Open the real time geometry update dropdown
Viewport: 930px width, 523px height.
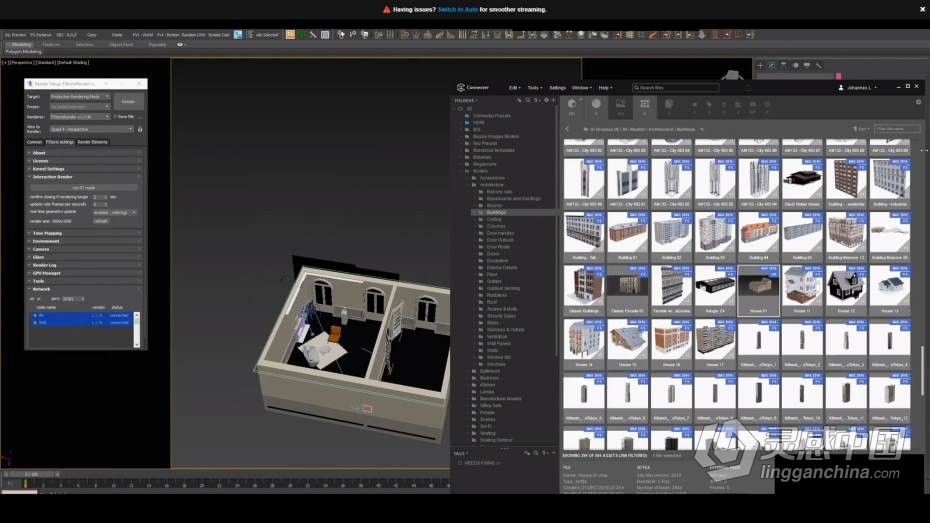[115, 212]
